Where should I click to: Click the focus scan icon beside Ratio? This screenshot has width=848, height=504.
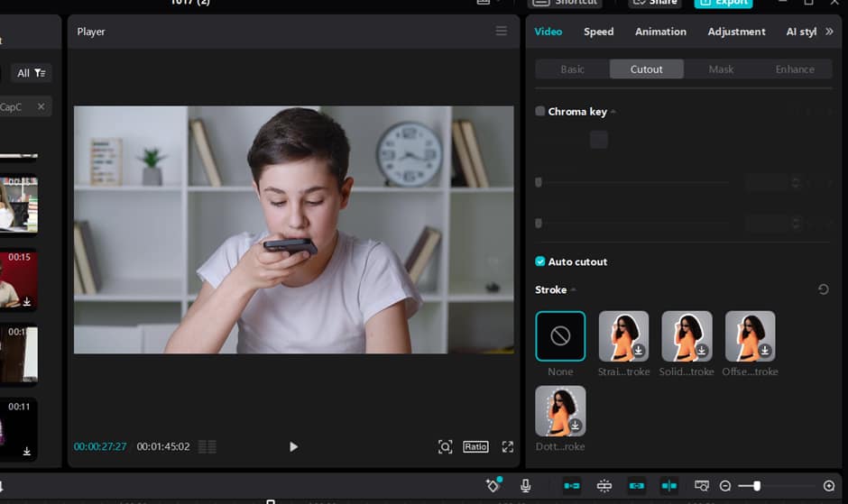(x=445, y=447)
